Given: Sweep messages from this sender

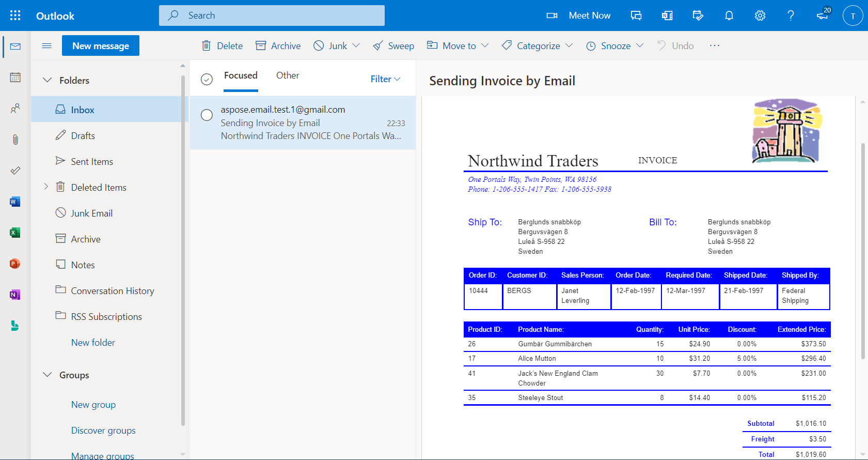Looking at the screenshot, I should click(393, 46).
